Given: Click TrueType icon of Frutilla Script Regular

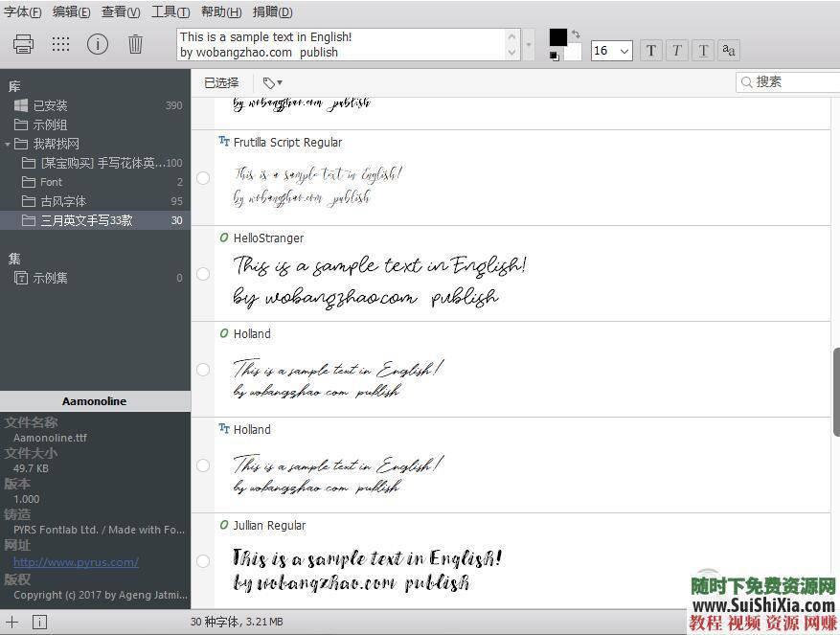Looking at the screenshot, I should [224, 141].
